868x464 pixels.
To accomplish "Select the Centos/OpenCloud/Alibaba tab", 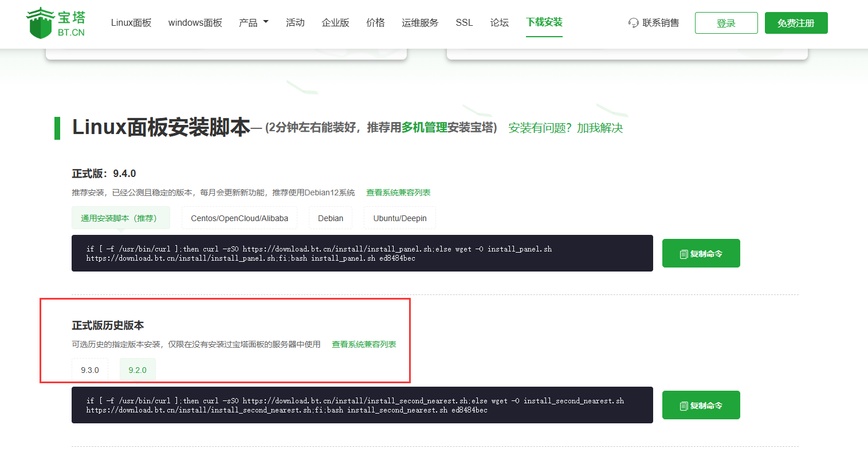I will pos(239,218).
